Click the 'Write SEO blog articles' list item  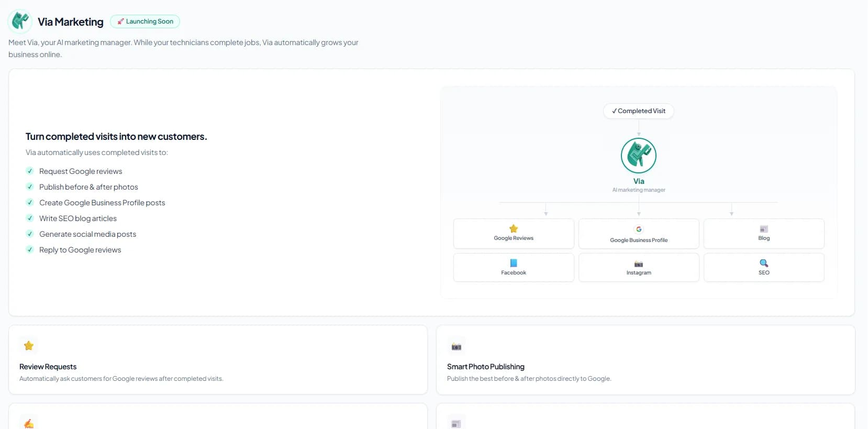point(78,218)
